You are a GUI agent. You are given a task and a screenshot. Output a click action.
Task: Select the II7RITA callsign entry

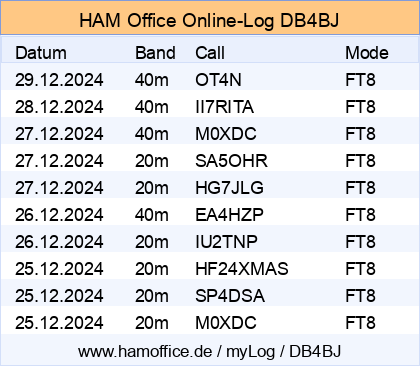coord(224,107)
